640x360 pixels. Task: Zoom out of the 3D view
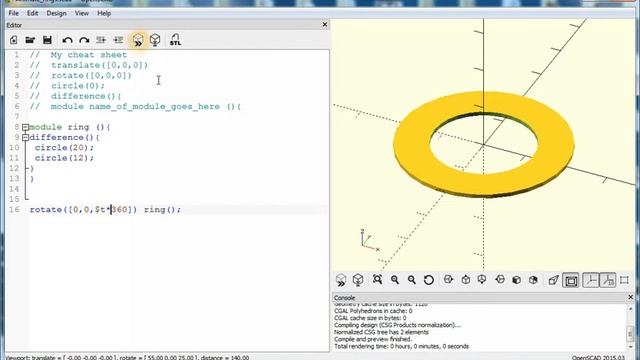412,280
